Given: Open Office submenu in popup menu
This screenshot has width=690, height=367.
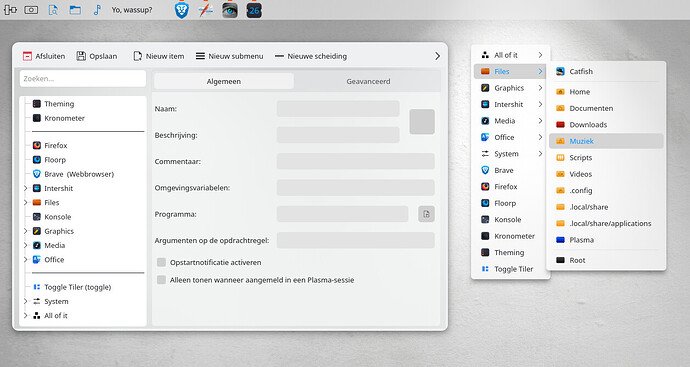Looking at the screenshot, I should point(510,137).
